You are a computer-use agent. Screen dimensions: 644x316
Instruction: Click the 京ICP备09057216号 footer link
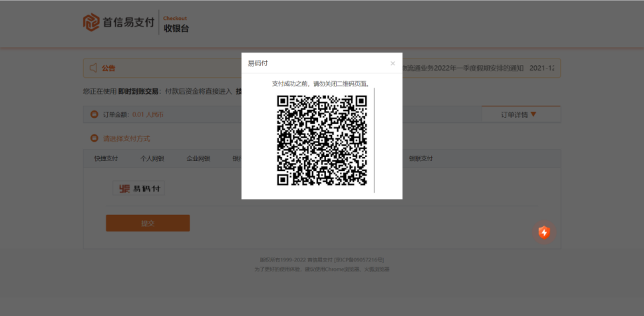[359, 259]
